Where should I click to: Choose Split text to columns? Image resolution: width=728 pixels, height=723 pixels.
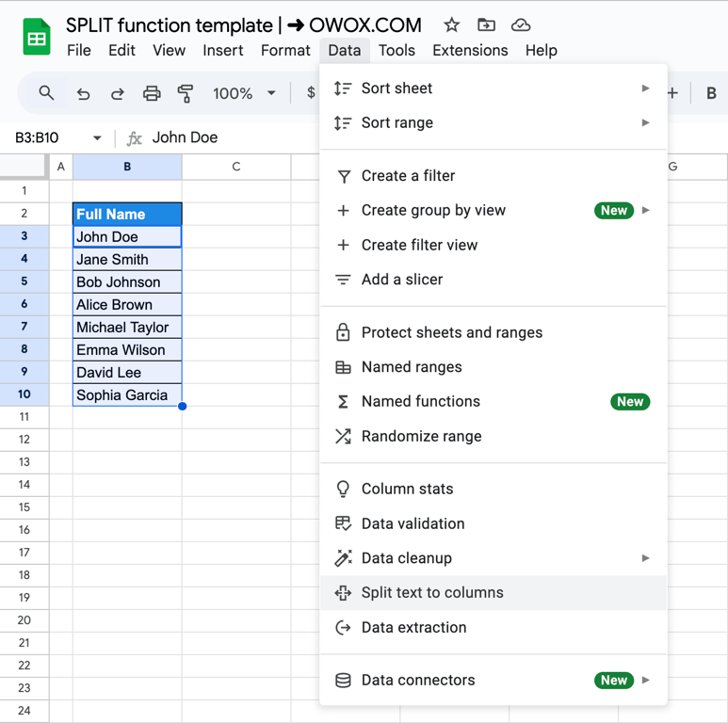point(493,592)
